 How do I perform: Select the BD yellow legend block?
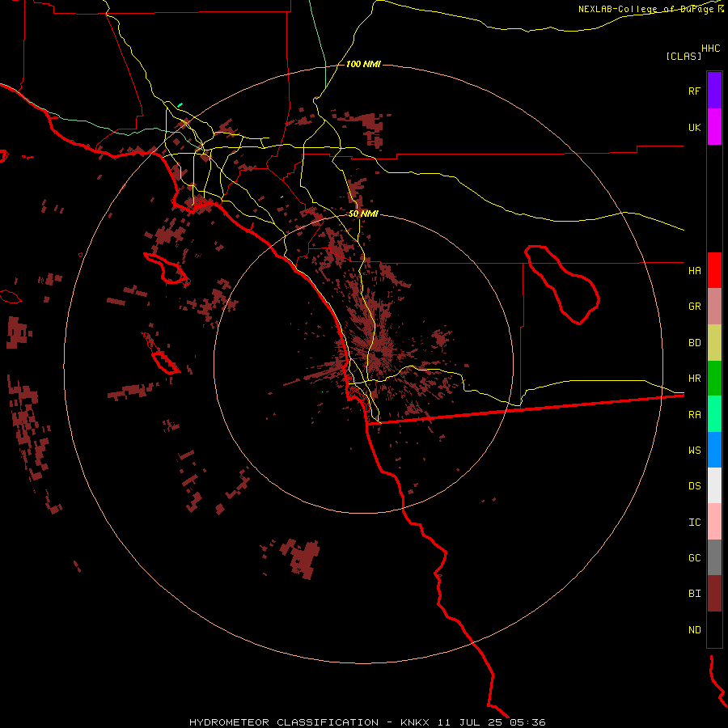click(714, 343)
